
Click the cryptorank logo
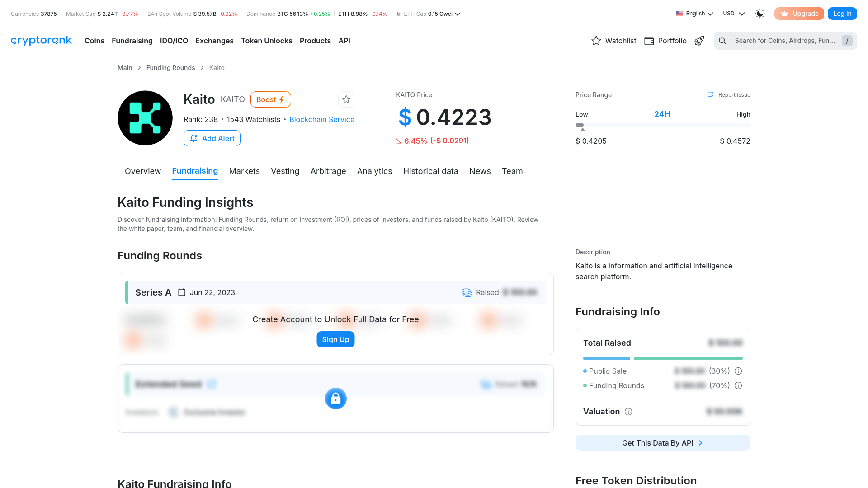pos(41,41)
